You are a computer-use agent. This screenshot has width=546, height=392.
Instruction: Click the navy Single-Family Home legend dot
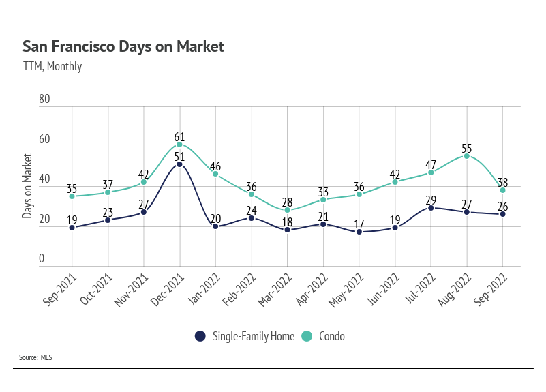(200, 336)
